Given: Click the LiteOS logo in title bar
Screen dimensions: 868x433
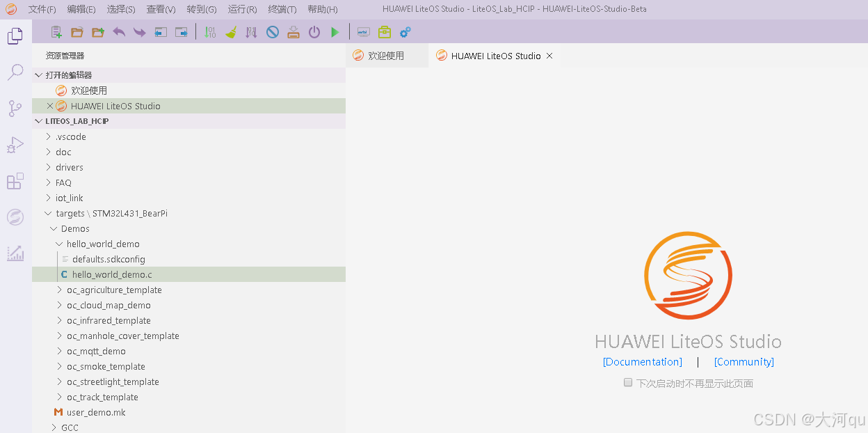Looking at the screenshot, I should point(11,9).
